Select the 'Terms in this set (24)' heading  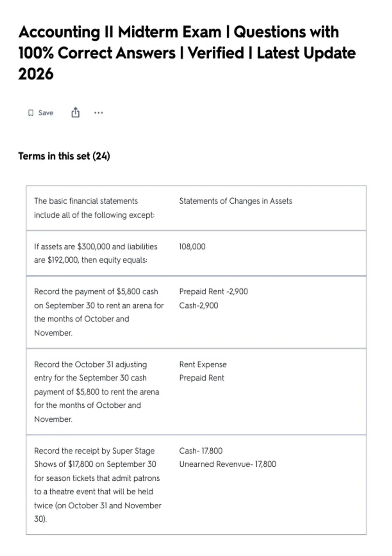(64, 156)
